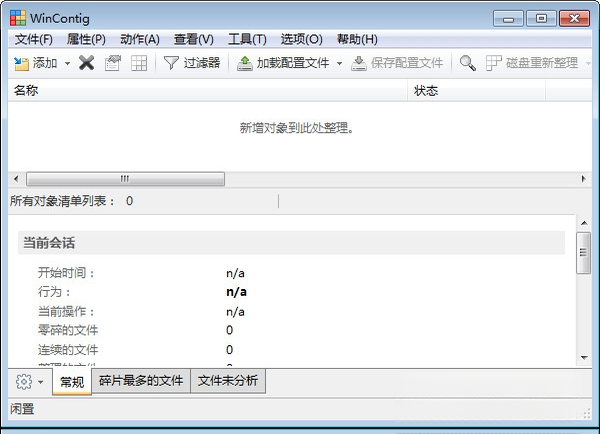Click the 磁盘重新整理 defragment button

[532, 63]
